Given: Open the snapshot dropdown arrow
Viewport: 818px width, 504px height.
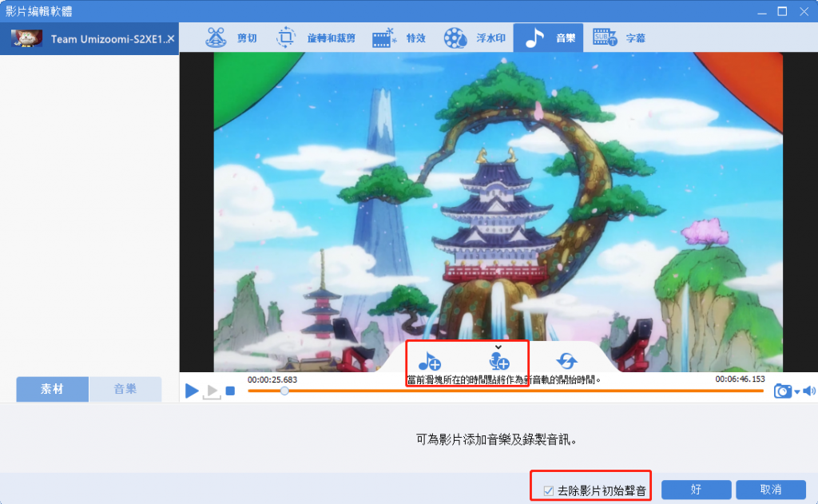Looking at the screenshot, I should (x=796, y=392).
